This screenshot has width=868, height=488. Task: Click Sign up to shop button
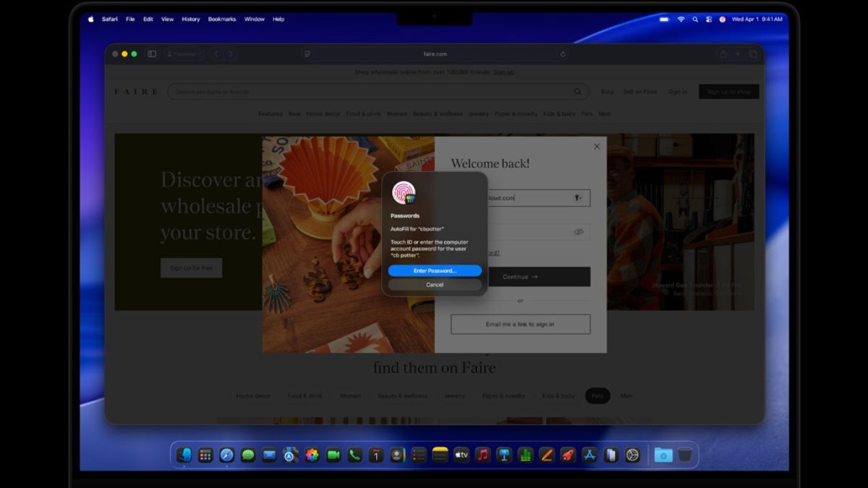pyautogui.click(x=729, y=92)
